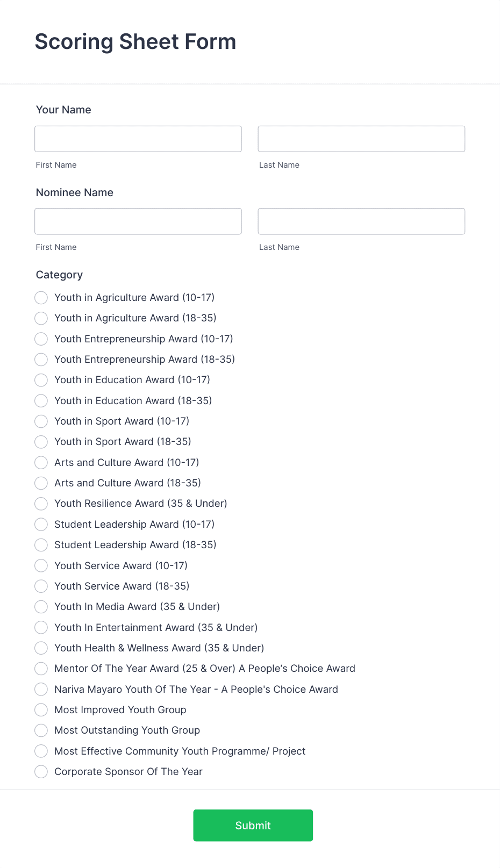Viewport: 500px width, 868px height.
Task: Click the Submit button
Action: (x=253, y=826)
